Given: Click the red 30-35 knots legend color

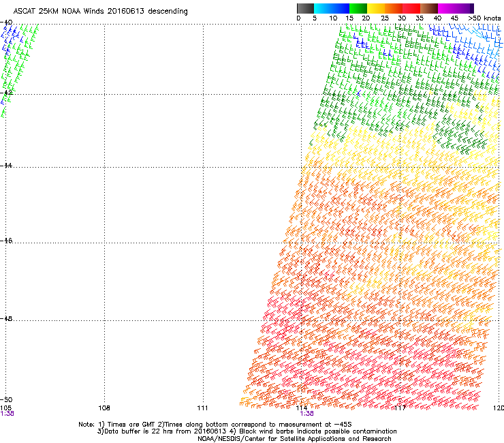Looking at the screenshot, I should pos(411,8).
